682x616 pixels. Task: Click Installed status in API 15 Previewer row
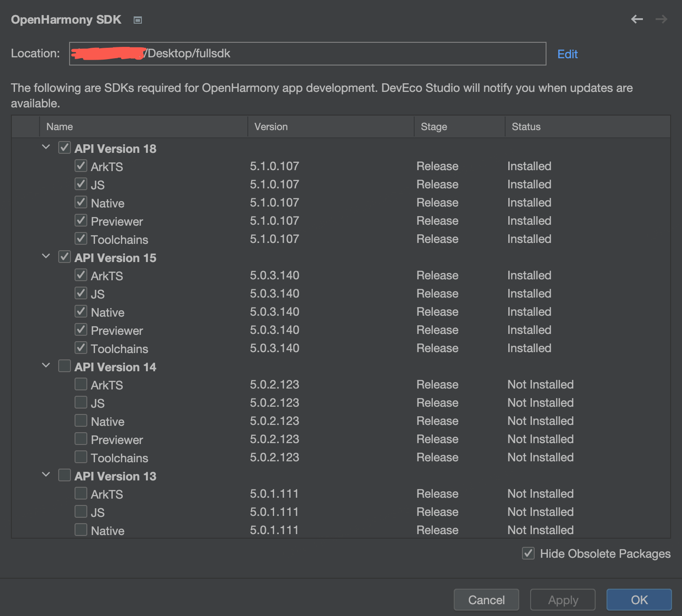click(x=529, y=330)
